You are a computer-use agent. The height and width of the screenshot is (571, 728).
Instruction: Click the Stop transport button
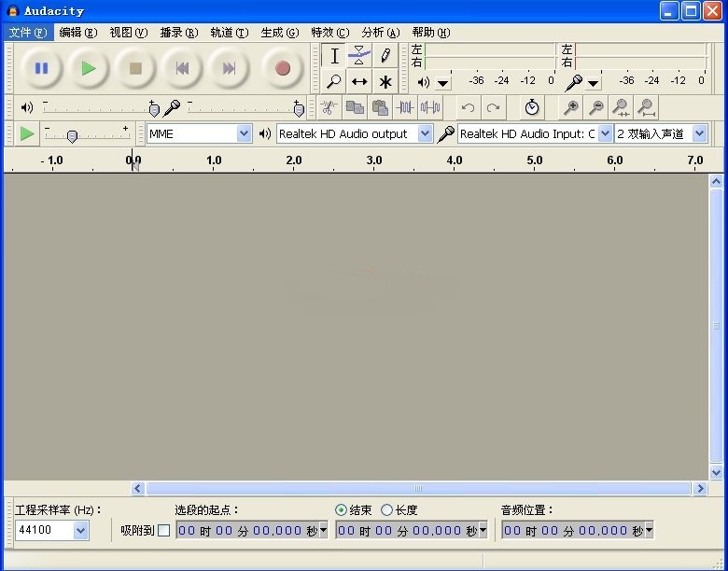click(x=135, y=69)
